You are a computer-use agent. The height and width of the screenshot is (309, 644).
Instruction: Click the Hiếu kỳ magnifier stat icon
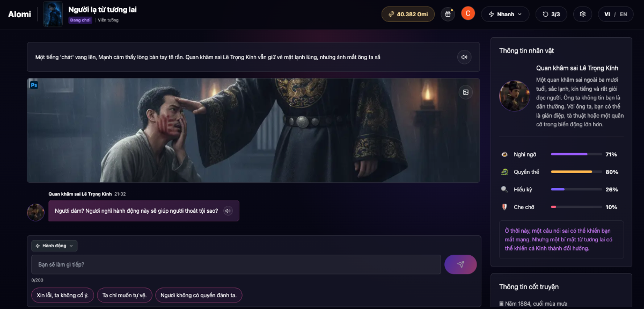[504, 189]
